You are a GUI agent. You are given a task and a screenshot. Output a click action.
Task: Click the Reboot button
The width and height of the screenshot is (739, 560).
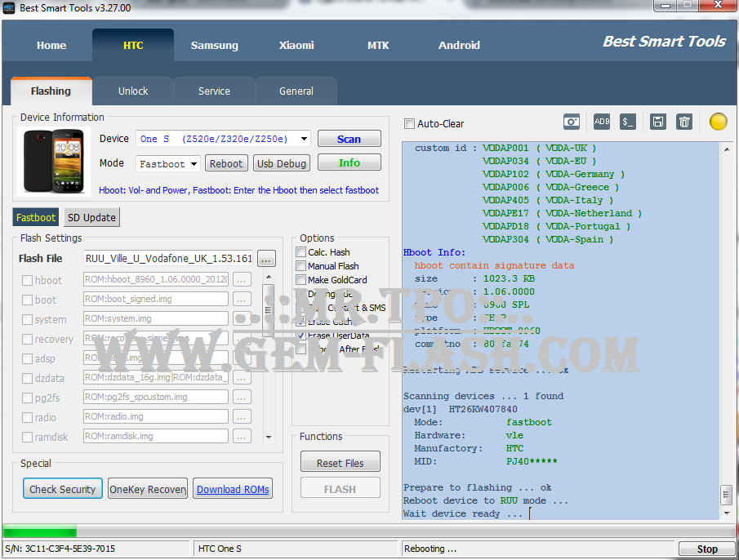point(226,163)
